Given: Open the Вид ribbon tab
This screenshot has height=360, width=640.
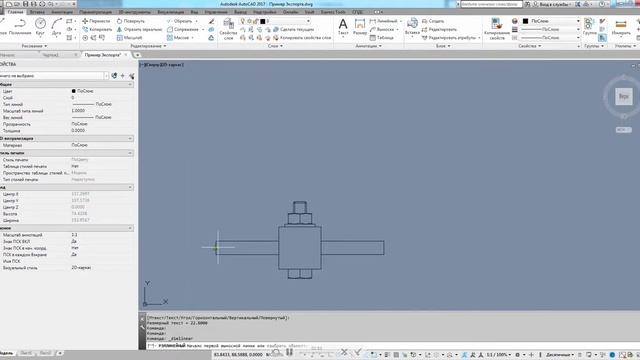Looking at the screenshot, I should [x=194, y=12].
